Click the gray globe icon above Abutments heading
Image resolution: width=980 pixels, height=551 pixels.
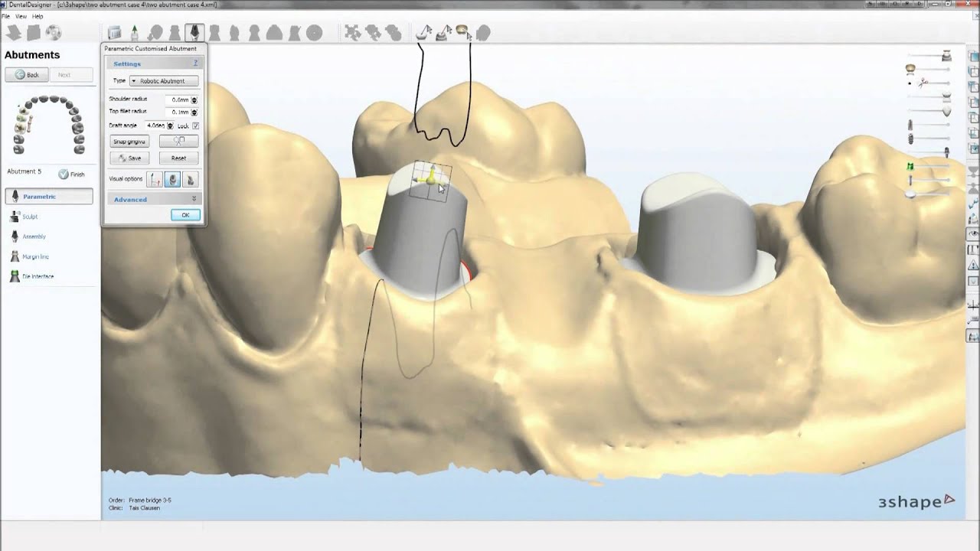(x=53, y=33)
